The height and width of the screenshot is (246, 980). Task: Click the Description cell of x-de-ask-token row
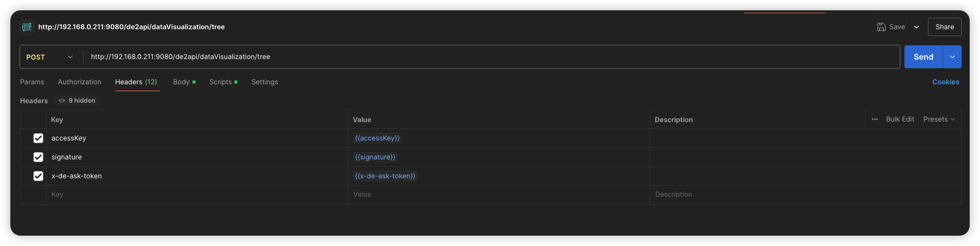click(x=805, y=176)
